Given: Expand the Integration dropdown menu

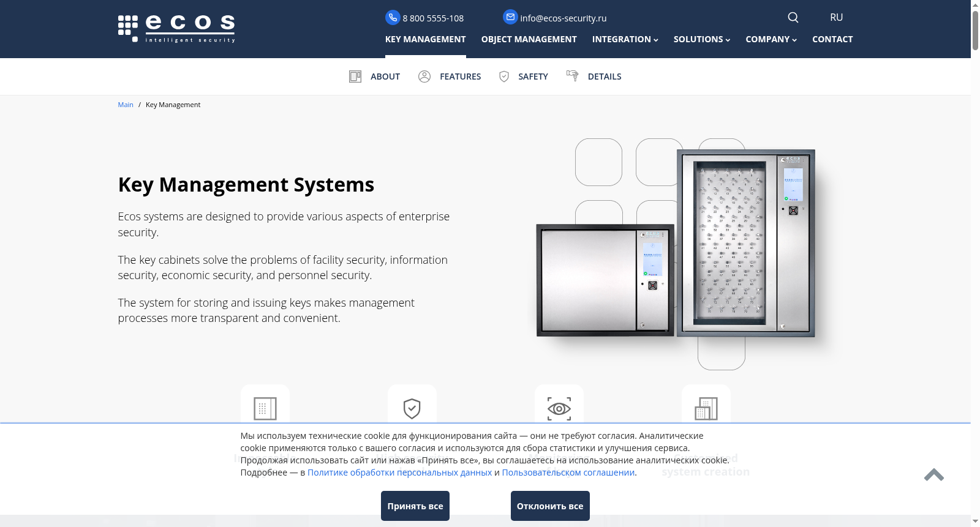Looking at the screenshot, I should 625,39.
